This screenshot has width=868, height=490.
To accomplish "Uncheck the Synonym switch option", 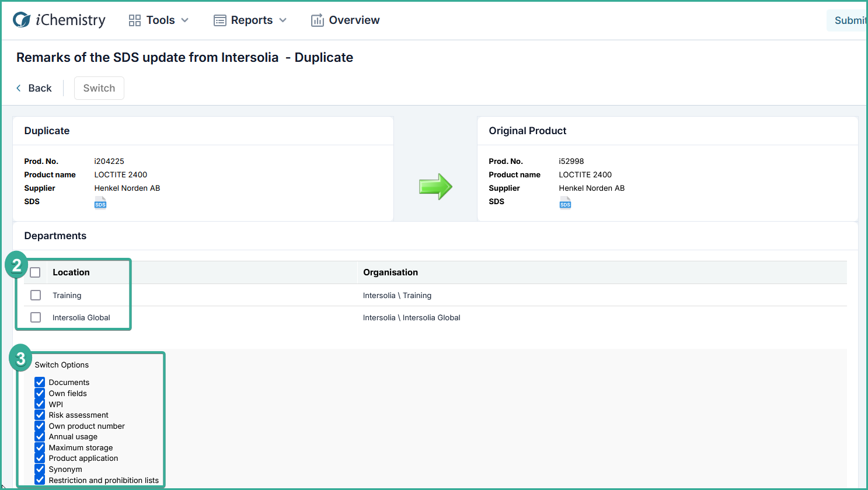I will coord(40,469).
